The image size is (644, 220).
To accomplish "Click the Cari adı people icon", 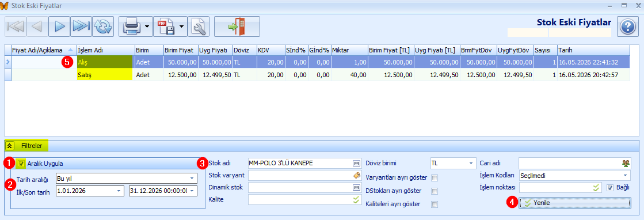I will click(626, 163).
